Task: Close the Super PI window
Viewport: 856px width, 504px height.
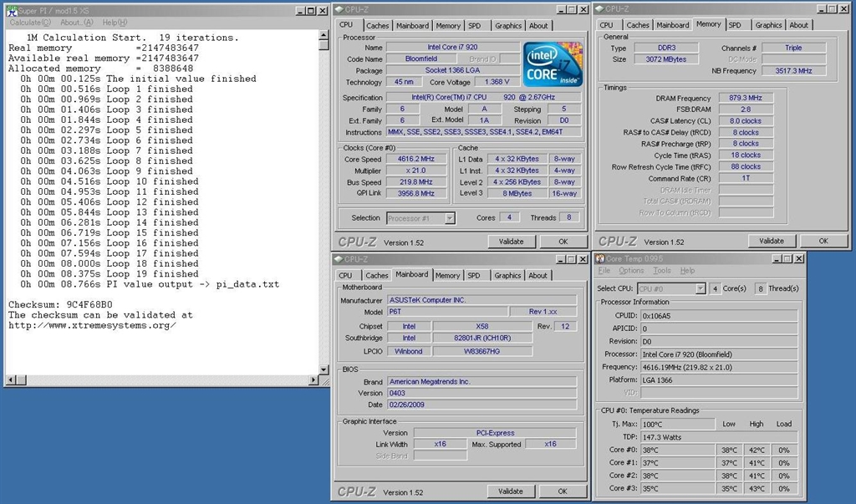Action: pos(322,11)
